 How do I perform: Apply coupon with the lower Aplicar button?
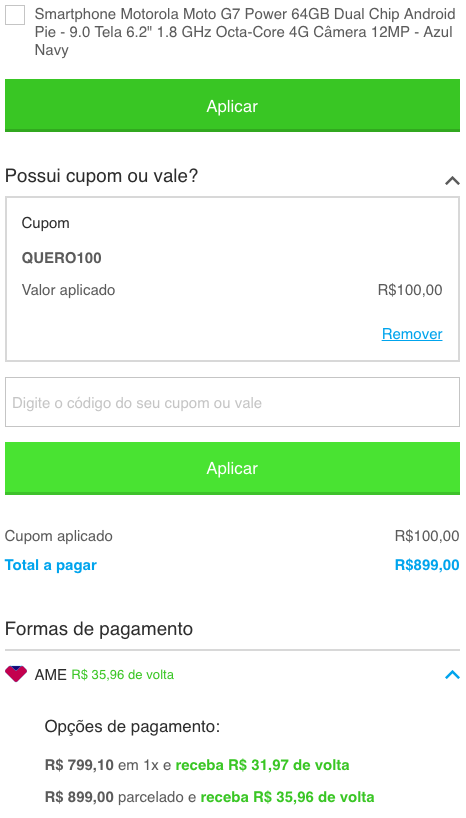(232, 468)
